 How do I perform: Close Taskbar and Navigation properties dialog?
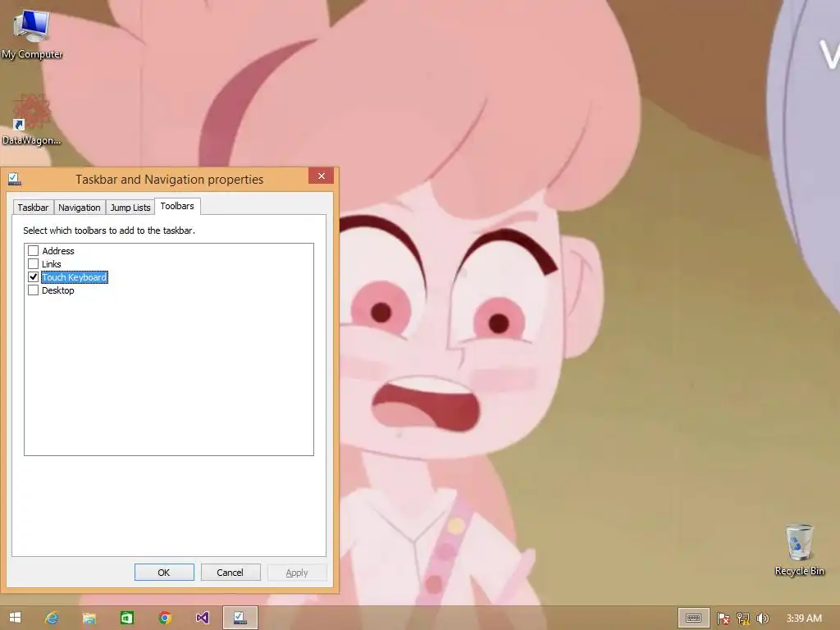coord(321,176)
